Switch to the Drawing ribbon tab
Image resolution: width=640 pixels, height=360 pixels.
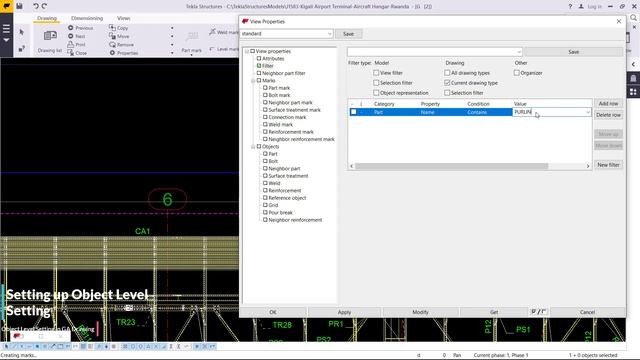click(x=47, y=18)
